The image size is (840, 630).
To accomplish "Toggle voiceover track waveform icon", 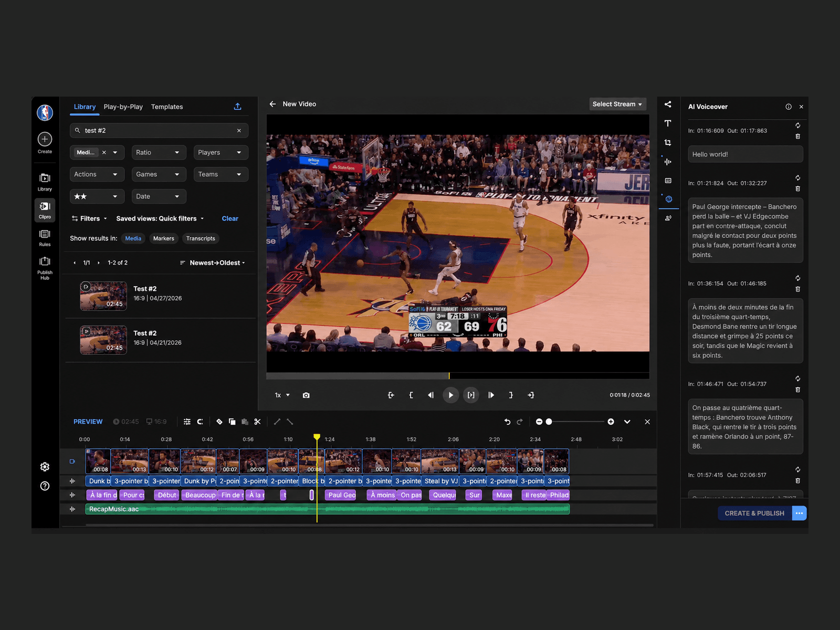I will [x=72, y=495].
